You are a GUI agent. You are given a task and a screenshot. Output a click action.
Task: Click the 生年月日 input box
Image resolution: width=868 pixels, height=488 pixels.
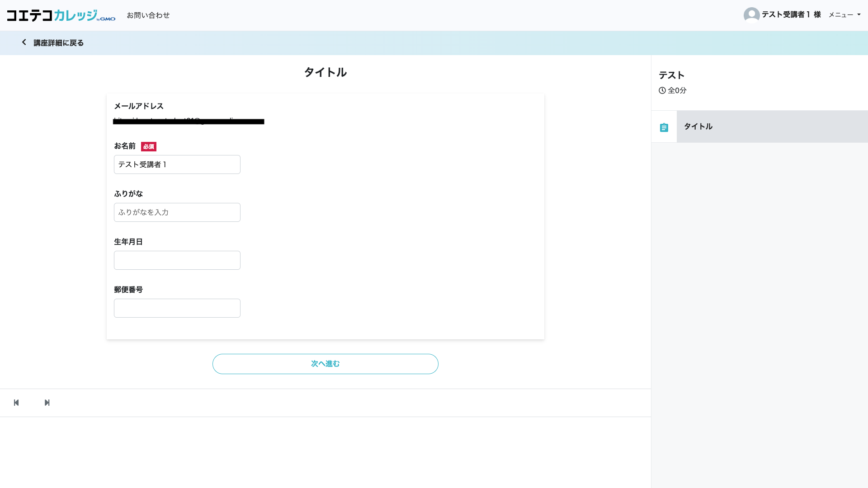177,260
